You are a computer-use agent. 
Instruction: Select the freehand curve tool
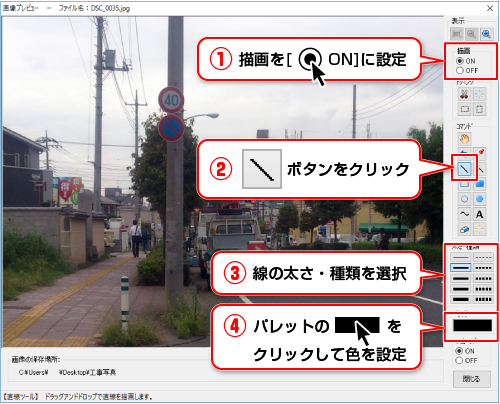click(464, 214)
